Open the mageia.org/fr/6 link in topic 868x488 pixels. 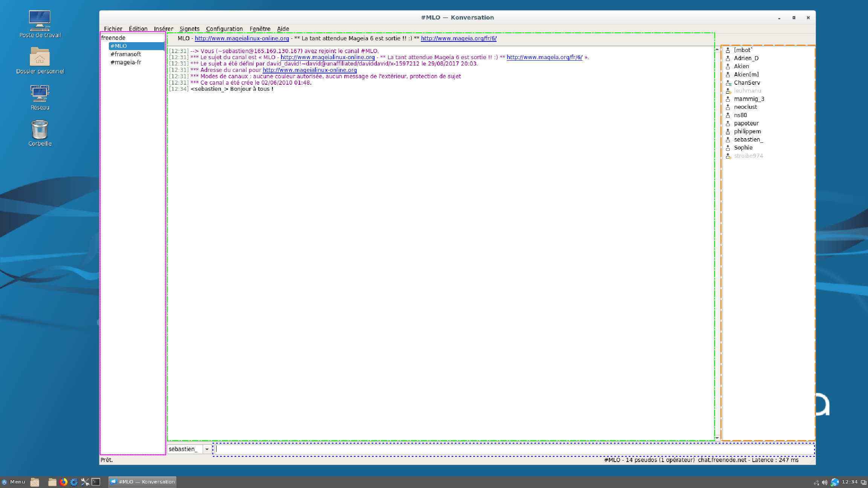tap(458, 38)
